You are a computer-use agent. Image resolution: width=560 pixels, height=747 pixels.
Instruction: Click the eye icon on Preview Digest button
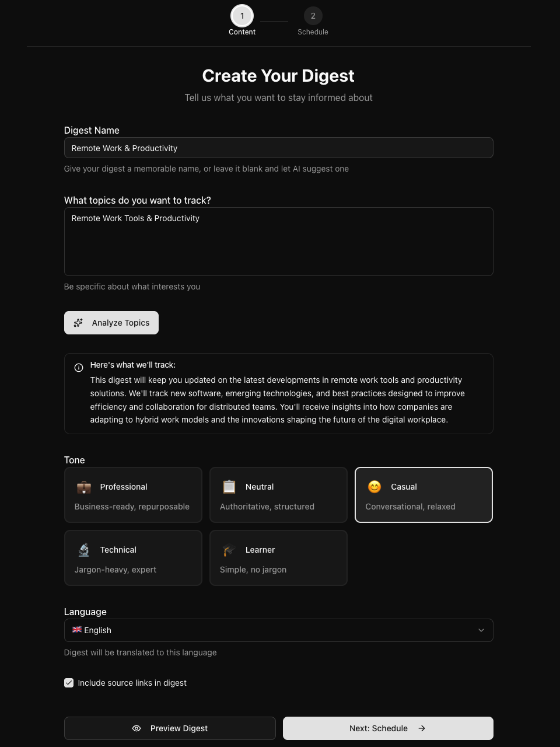[x=136, y=728]
